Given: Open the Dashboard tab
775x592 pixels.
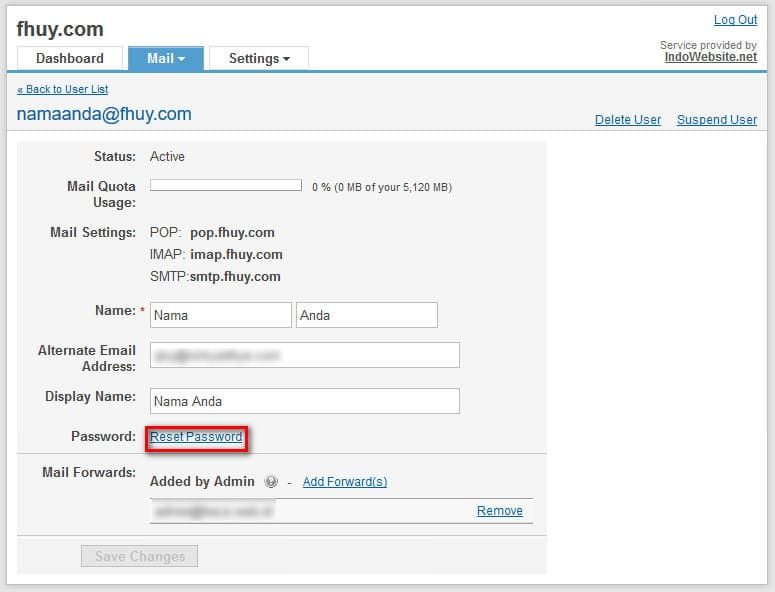Looking at the screenshot, I should [70, 58].
